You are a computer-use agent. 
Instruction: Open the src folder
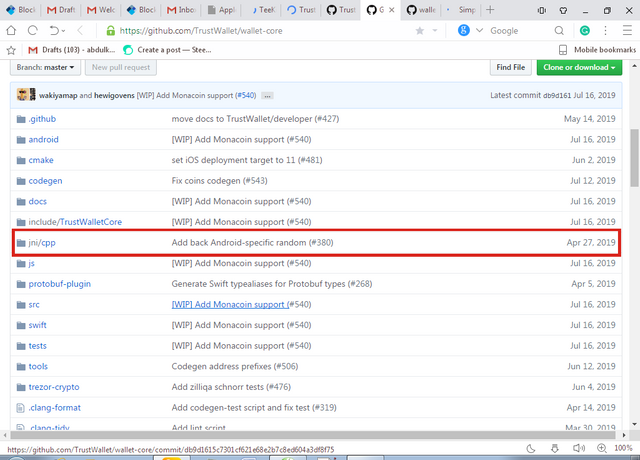click(x=34, y=304)
